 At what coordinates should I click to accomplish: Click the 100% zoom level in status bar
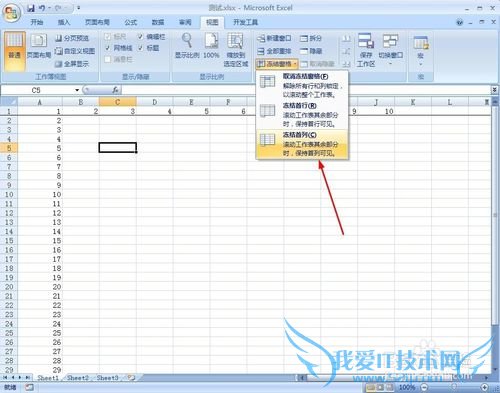tap(407, 387)
